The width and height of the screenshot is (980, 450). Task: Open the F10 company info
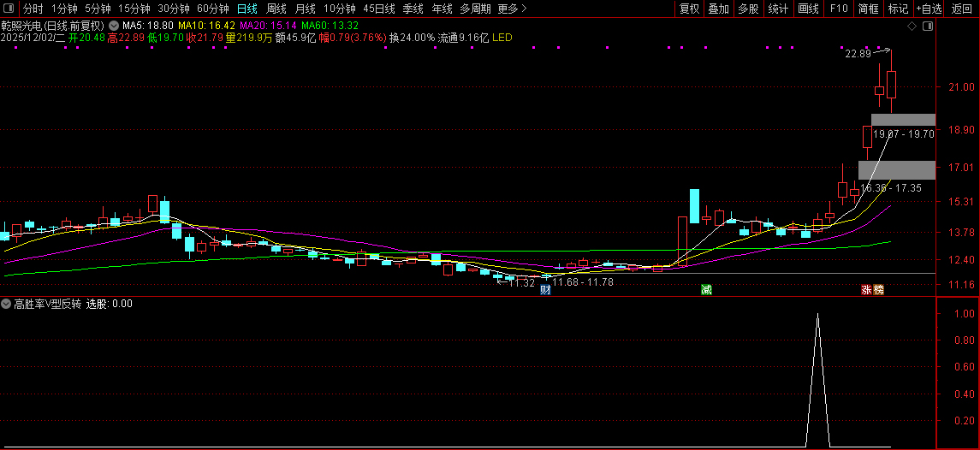(839, 9)
